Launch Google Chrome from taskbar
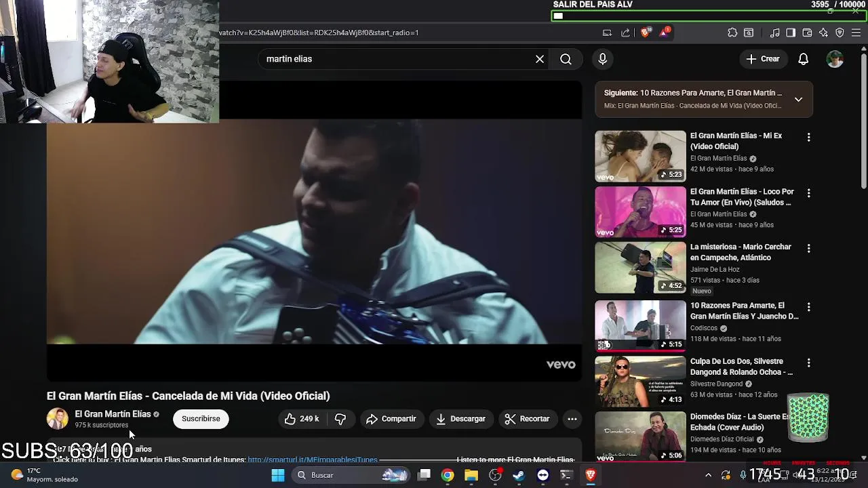 click(x=448, y=475)
